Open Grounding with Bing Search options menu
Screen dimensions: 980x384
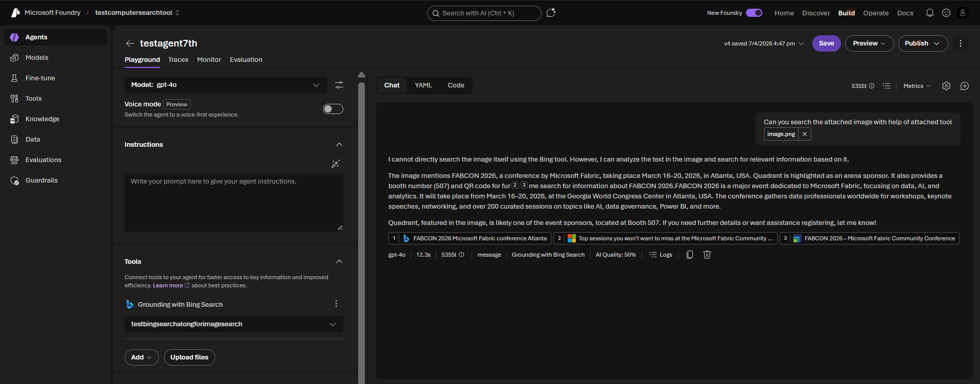point(336,304)
